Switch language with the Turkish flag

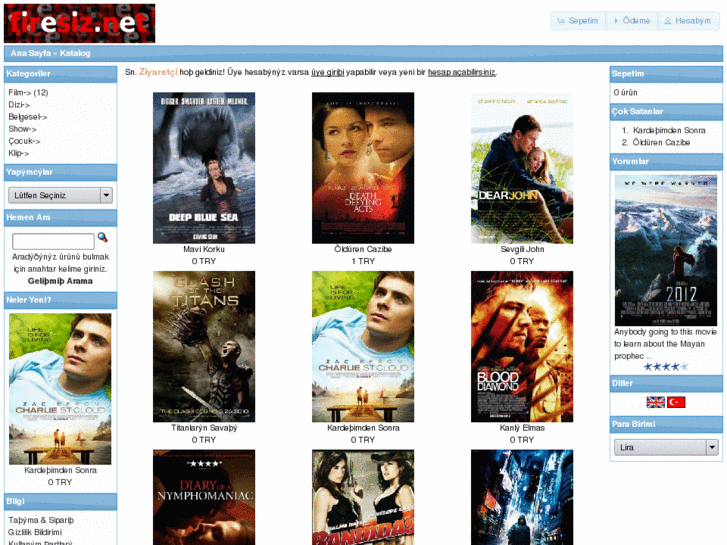[676, 402]
